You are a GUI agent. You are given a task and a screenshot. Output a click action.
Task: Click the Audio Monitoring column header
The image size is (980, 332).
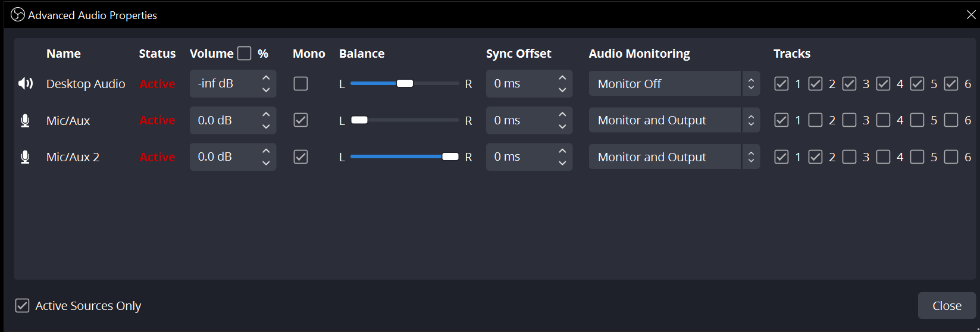[640, 54]
